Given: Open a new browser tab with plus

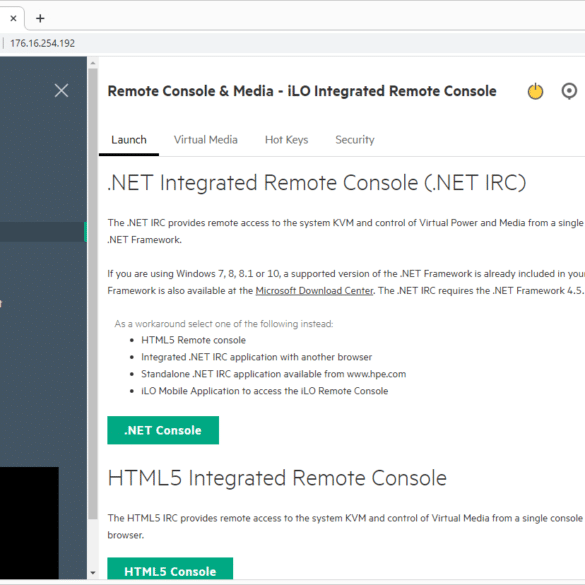Looking at the screenshot, I should [x=40, y=18].
